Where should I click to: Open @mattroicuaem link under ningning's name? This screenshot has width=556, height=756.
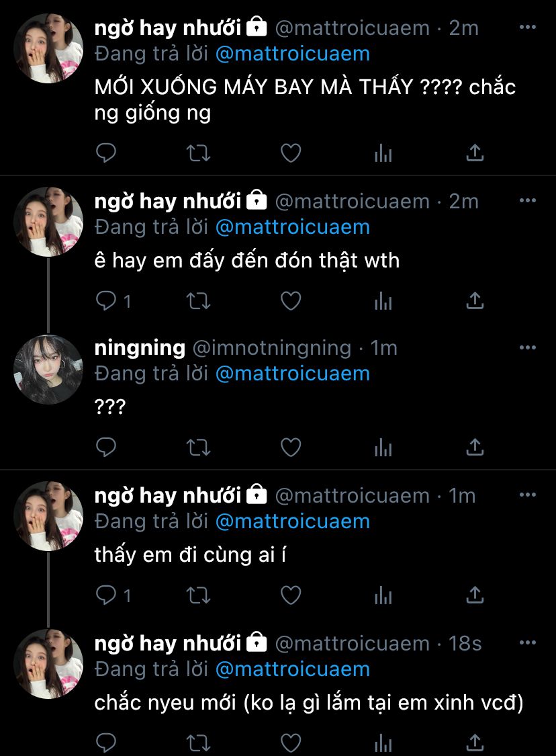click(x=293, y=374)
